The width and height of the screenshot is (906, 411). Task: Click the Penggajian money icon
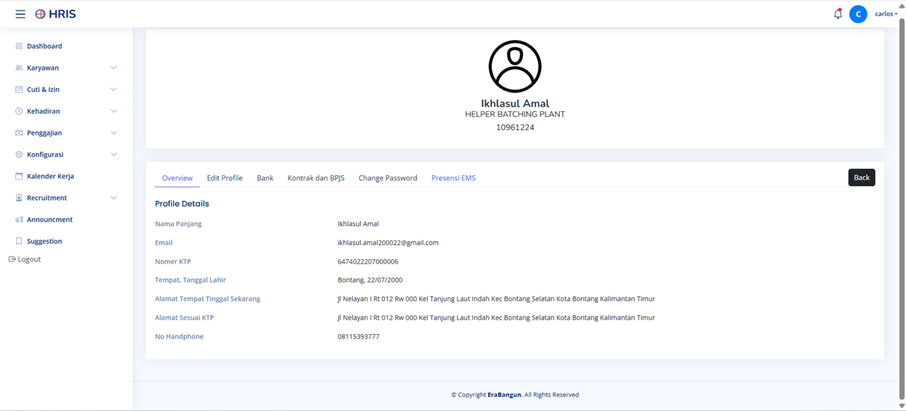click(x=19, y=133)
